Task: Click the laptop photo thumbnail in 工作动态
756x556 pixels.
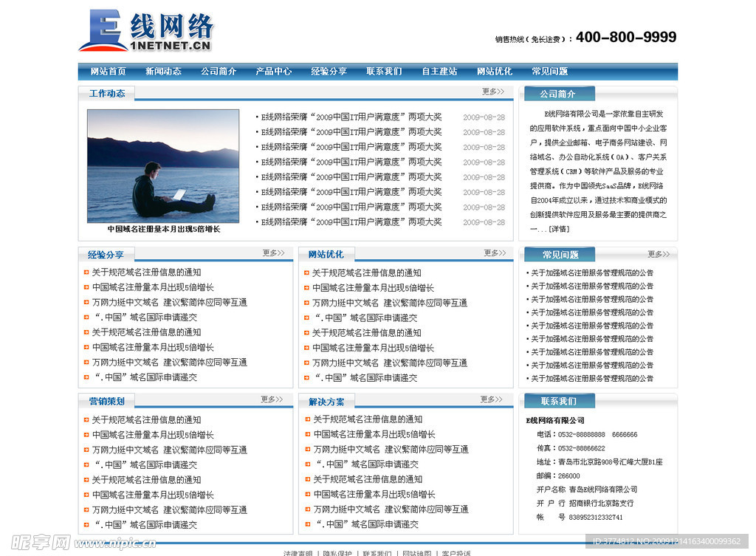Action: pos(163,166)
